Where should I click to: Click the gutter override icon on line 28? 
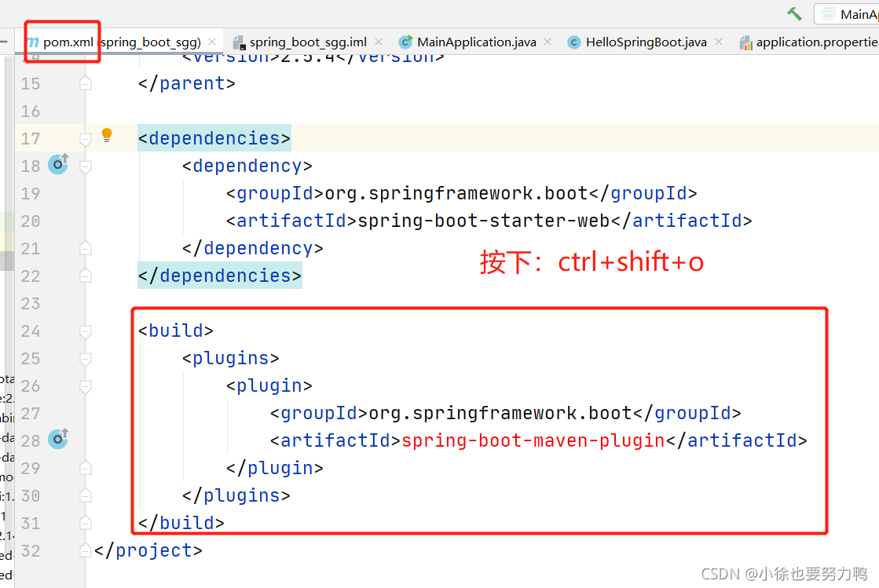tap(58, 439)
